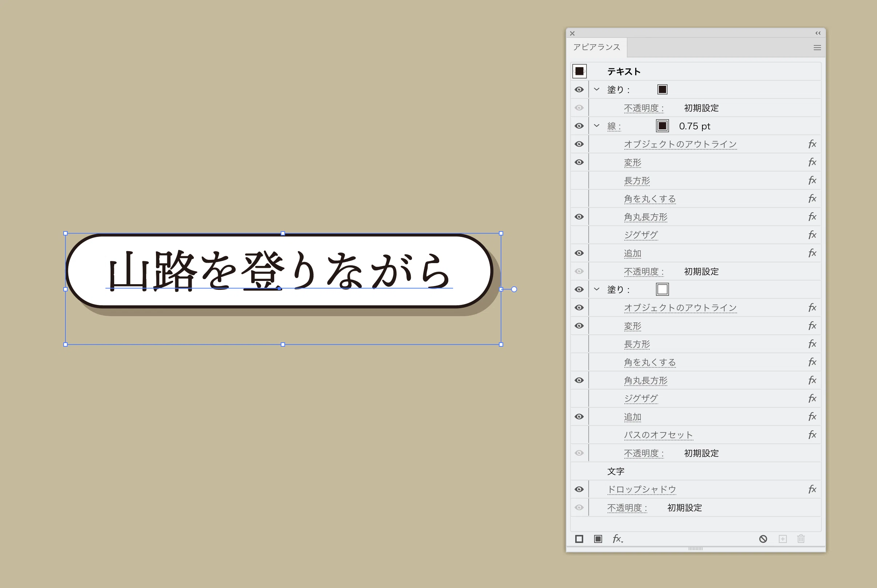Open the ドロップシャドウ effect settings

(641, 490)
